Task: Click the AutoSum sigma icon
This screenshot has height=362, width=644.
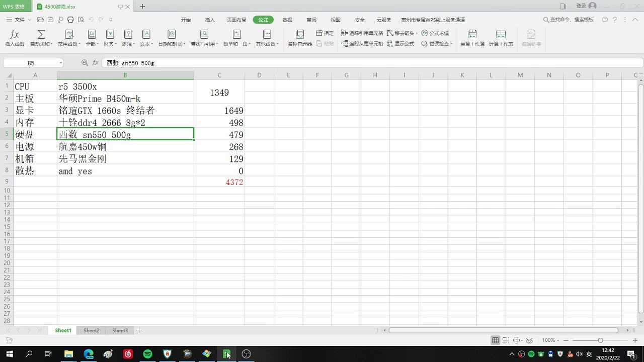Action: pos(41,34)
